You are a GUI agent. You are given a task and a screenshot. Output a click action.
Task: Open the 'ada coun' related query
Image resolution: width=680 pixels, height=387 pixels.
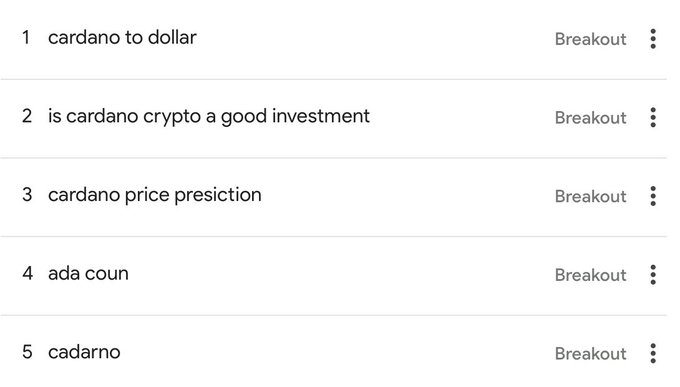[x=88, y=274]
